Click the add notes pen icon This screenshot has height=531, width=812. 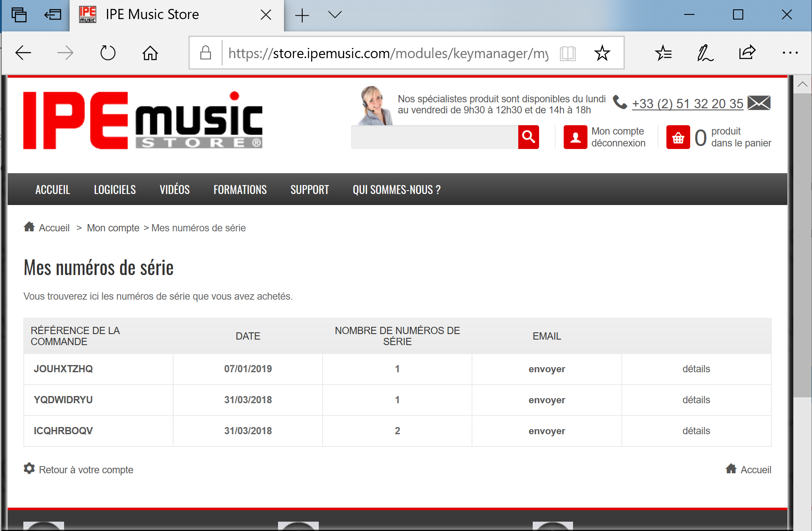click(x=705, y=53)
